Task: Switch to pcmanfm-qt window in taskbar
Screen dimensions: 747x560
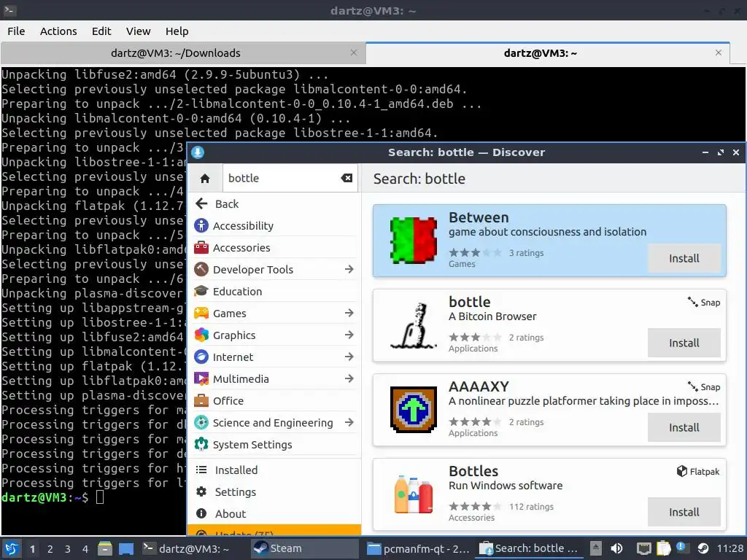Action: pos(419,548)
